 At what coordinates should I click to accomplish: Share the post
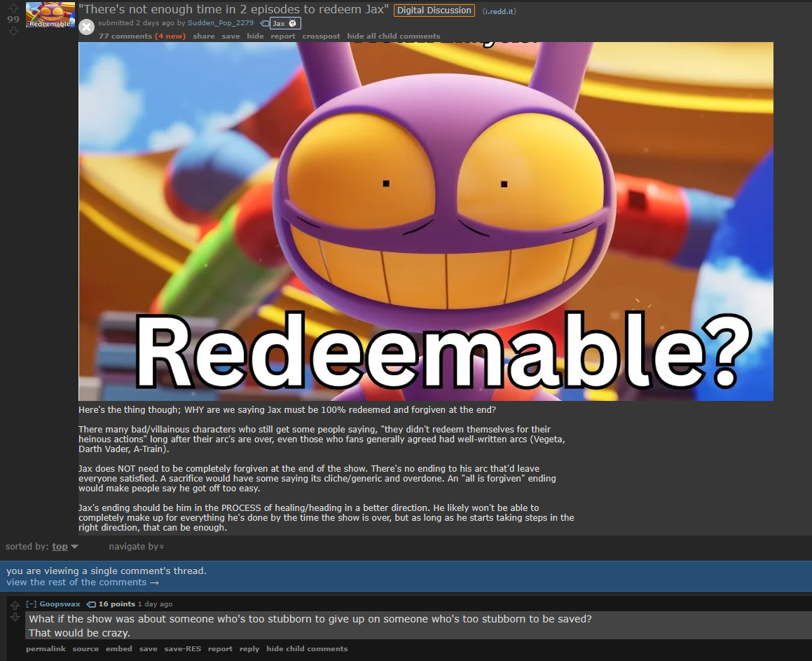point(203,36)
